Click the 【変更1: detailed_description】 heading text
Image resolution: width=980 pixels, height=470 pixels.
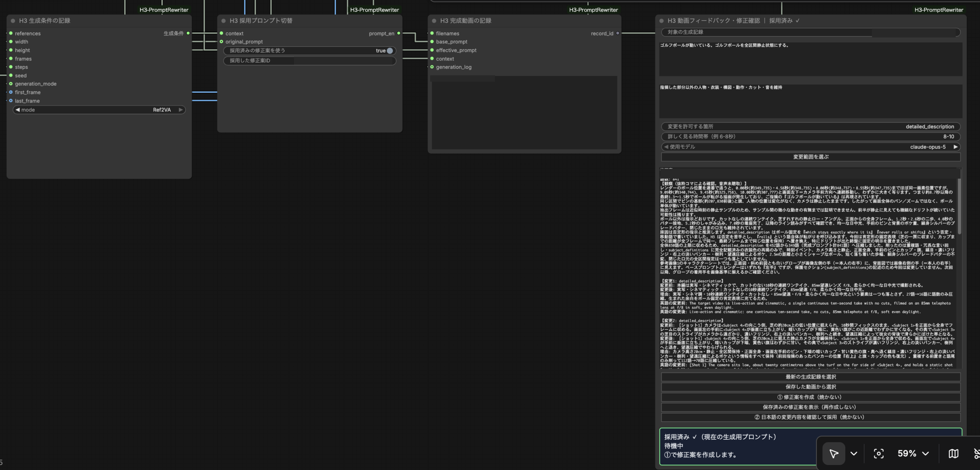692,281
